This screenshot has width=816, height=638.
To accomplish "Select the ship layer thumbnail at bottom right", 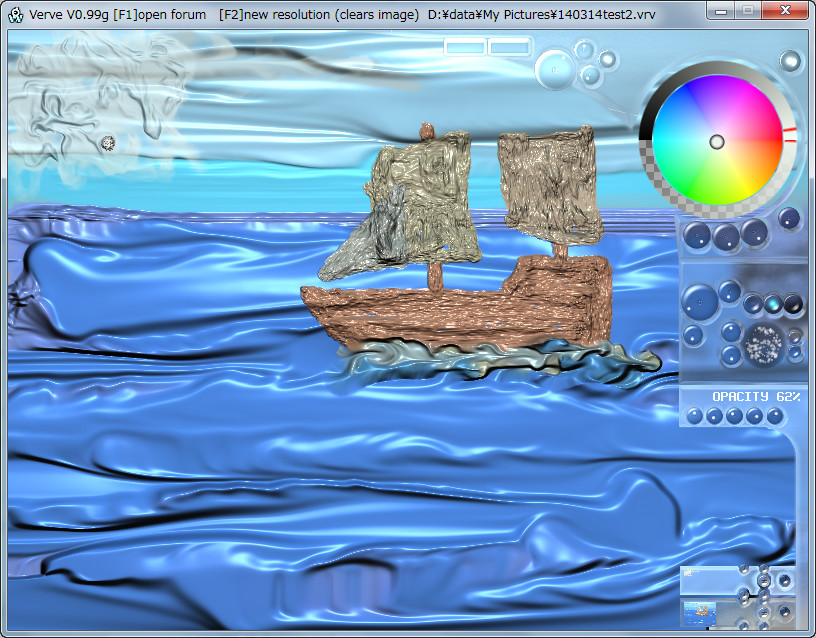I will [x=700, y=612].
